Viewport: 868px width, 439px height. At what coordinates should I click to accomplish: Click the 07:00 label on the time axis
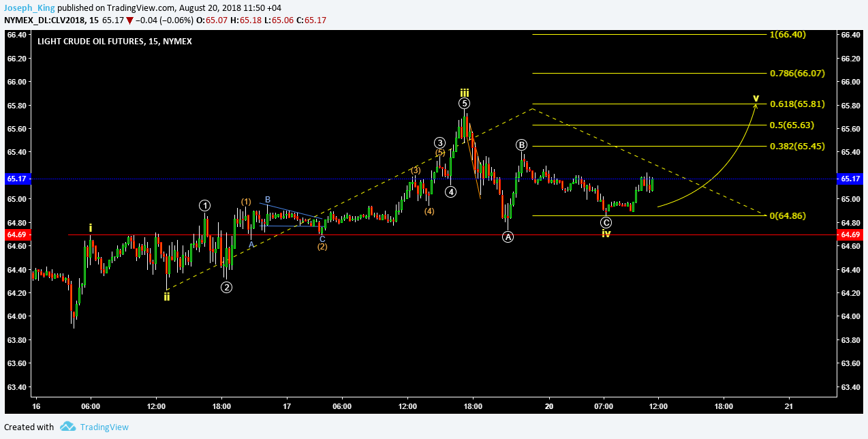pyautogui.click(x=604, y=406)
